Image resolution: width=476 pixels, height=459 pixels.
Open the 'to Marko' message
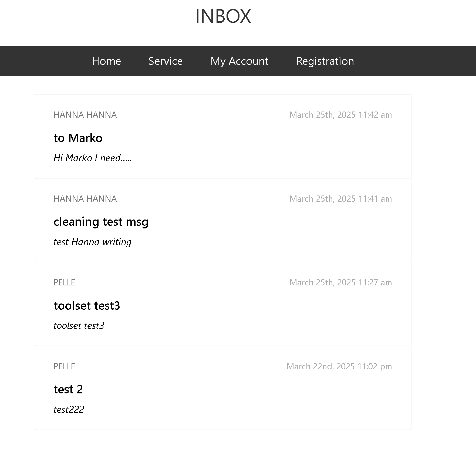pos(78,138)
